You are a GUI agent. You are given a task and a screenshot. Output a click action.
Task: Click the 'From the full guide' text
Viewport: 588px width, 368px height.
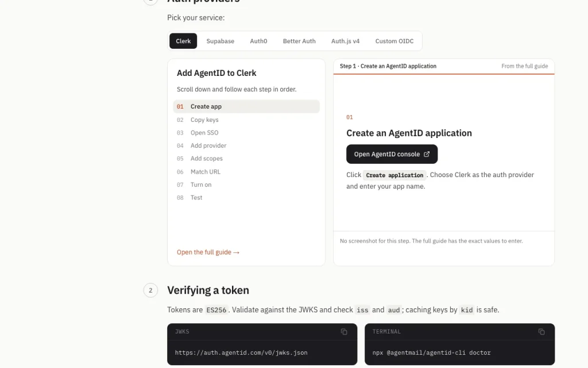(524, 66)
